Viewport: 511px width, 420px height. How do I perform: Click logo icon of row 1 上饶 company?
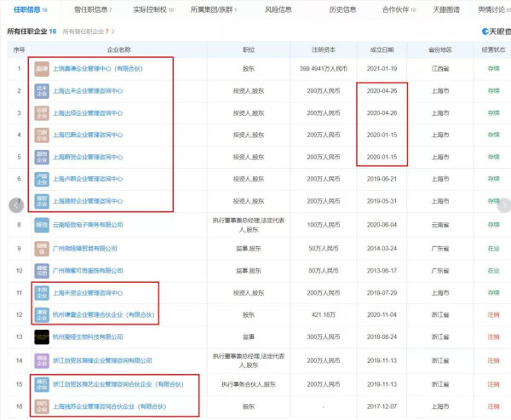[42, 69]
